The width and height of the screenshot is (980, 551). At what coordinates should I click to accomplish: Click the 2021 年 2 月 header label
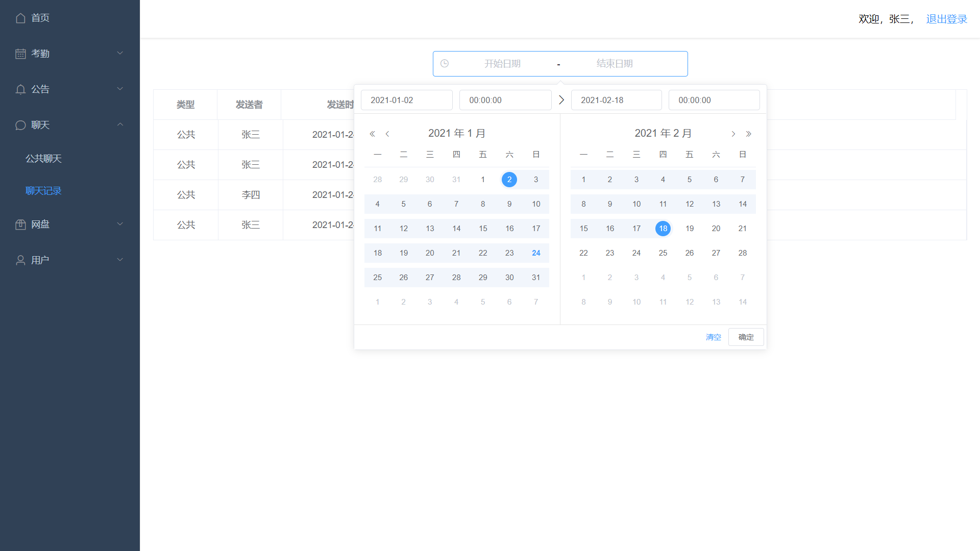(x=663, y=133)
